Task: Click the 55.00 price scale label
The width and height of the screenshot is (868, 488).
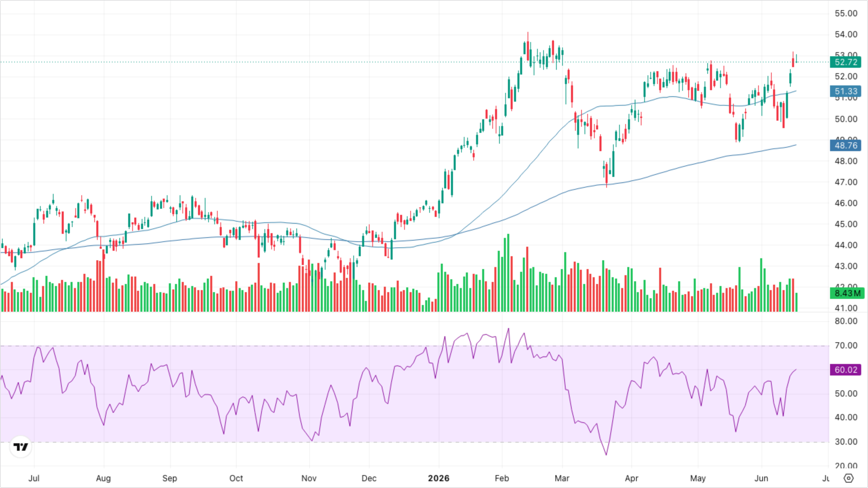Action: coord(846,13)
